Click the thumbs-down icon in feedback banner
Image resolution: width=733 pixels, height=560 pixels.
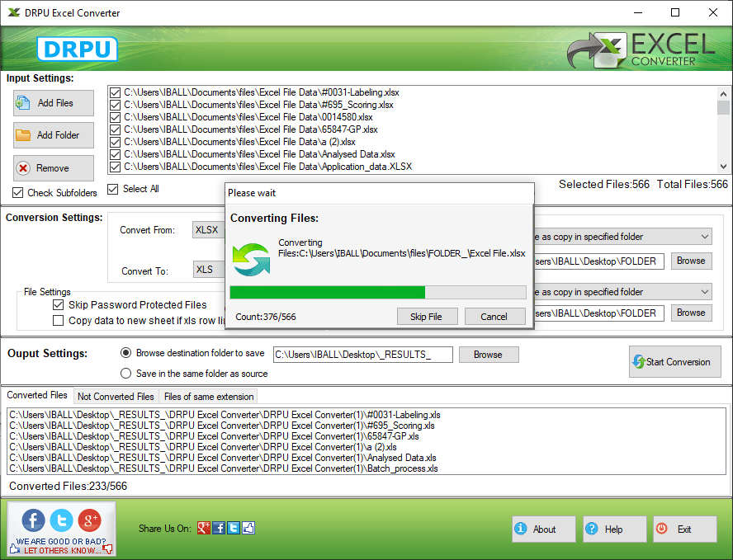[x=108, y=548]
